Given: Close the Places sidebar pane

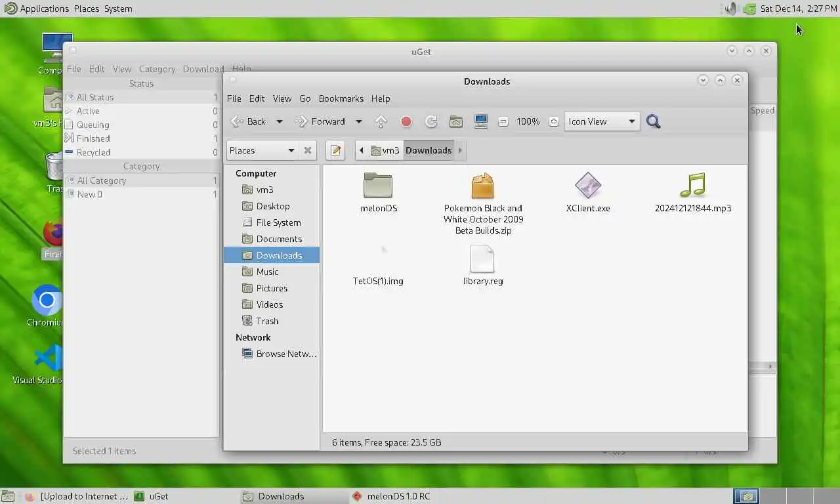Looking at the screenshot, I should [308, 150].
